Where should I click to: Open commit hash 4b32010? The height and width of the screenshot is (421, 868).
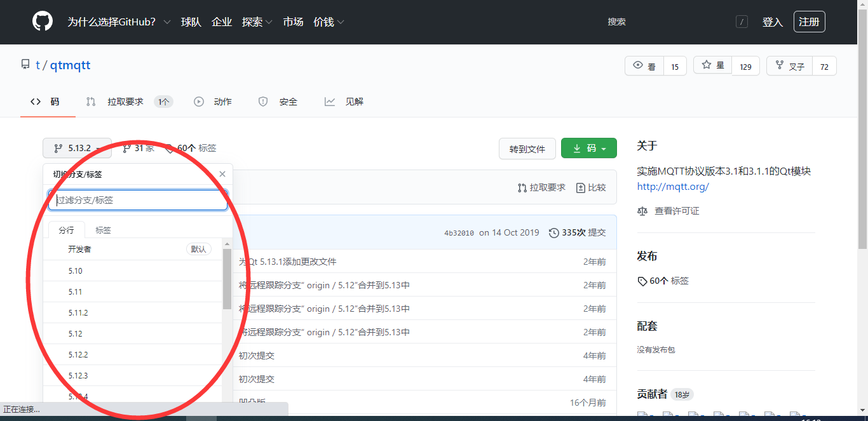pos(459,233)
